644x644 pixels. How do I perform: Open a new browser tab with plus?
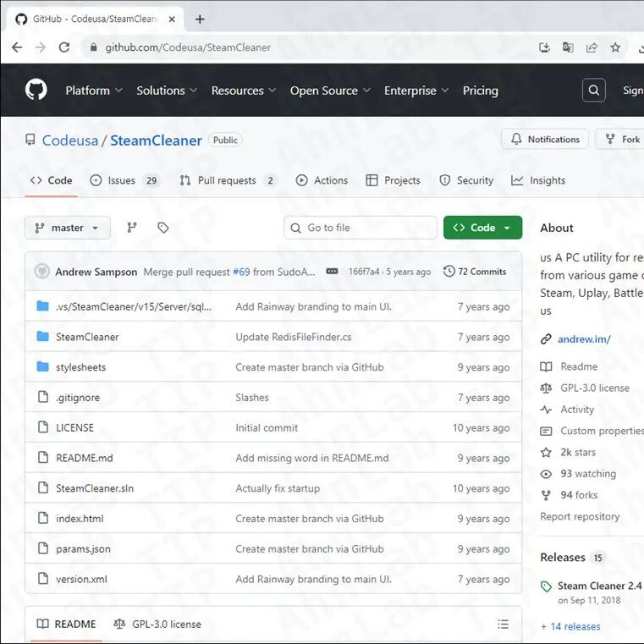tap(200, 19)
